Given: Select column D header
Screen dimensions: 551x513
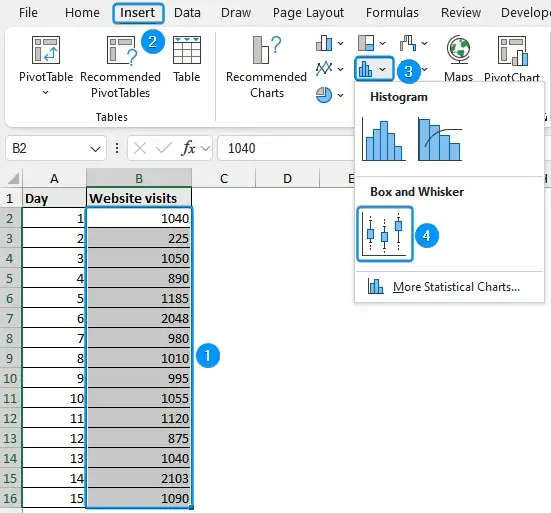Looking at the screenshot, I should [x=287, y=178].
